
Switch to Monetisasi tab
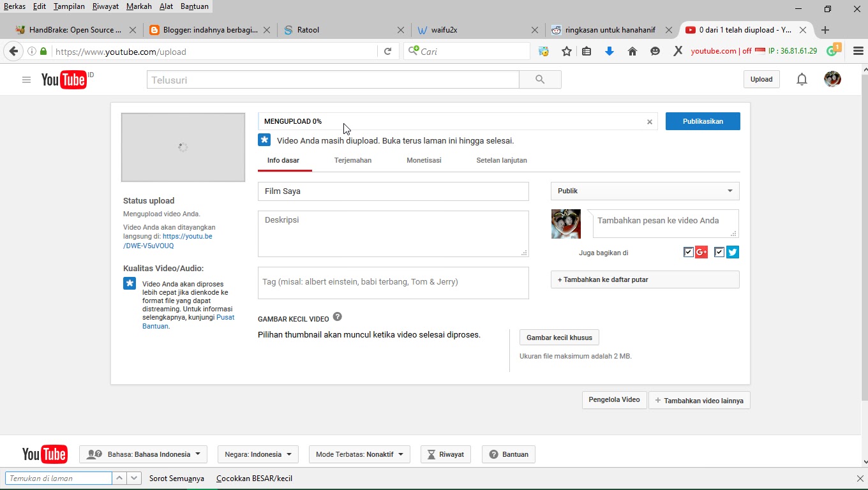(x=424, y=160)
